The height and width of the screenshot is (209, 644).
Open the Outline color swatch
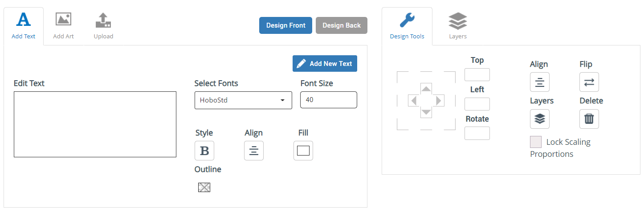point(204,187)
